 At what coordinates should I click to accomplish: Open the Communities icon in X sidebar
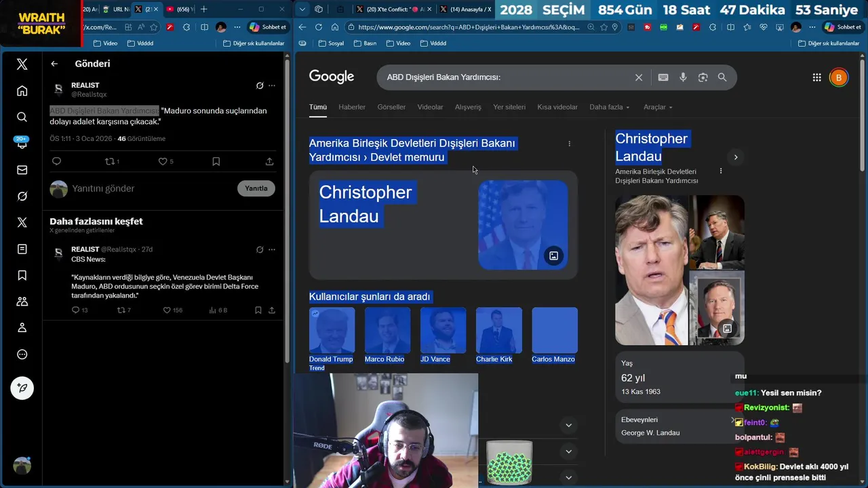pyautogui.click(x=22, y=302)
